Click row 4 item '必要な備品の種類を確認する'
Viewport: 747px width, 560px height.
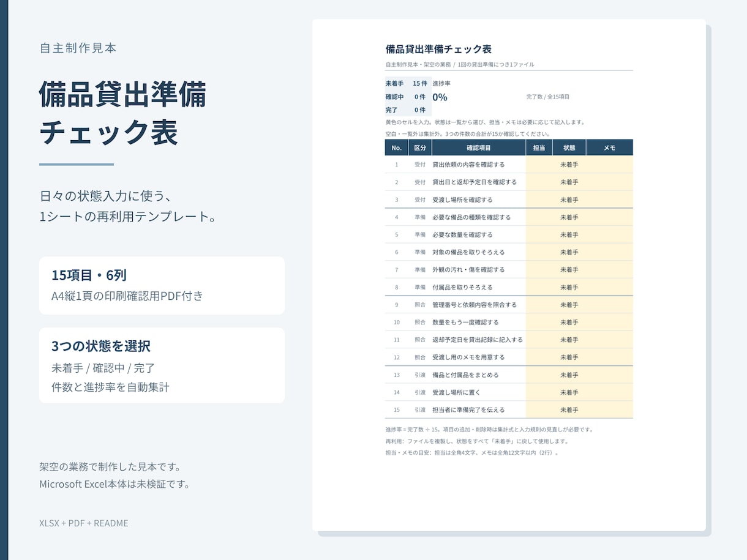(471, 217)
